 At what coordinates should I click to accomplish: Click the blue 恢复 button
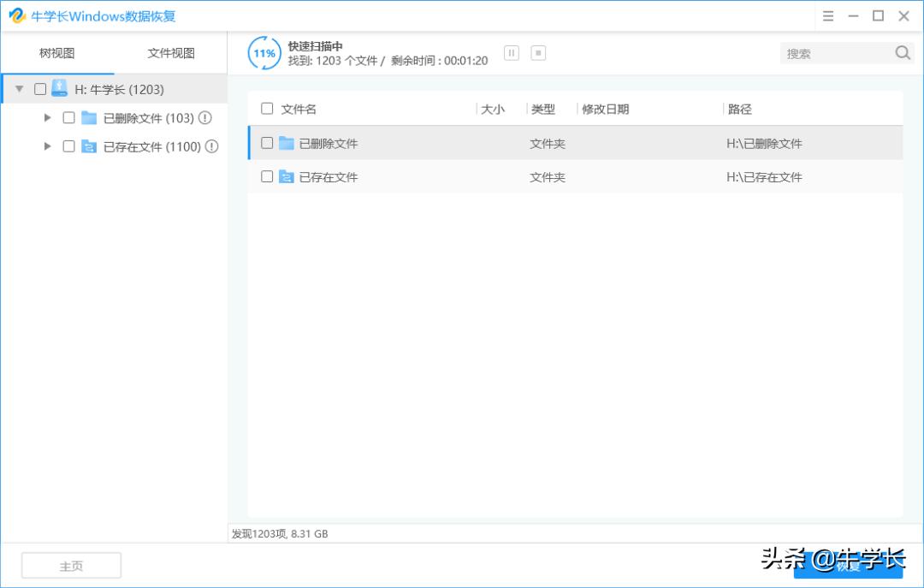click(x=850, y=565)
